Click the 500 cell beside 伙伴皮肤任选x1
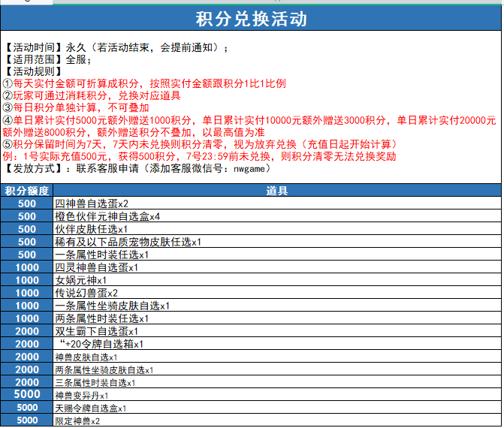This screenshot has height=428, width=504. tap(27, 229)
